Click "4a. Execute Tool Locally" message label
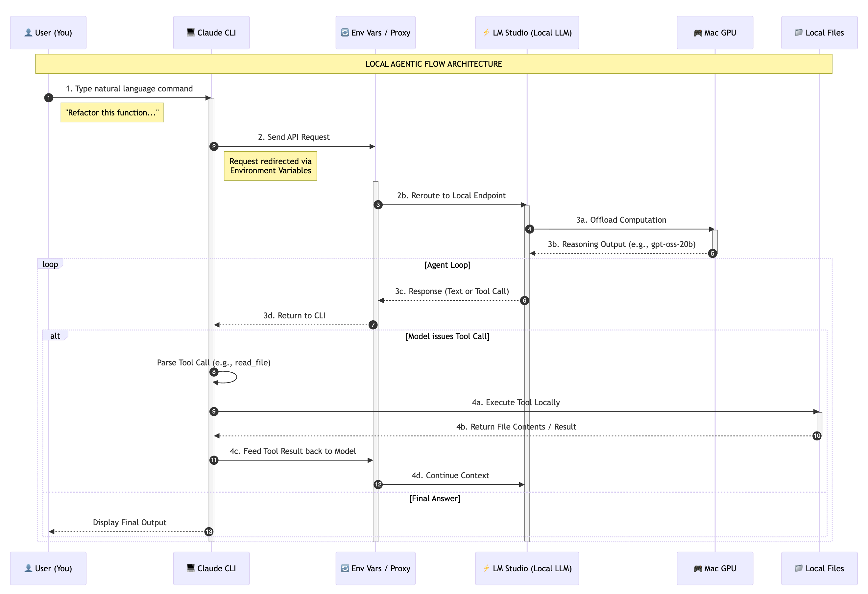The image size is (868, 594). [516, 402]
